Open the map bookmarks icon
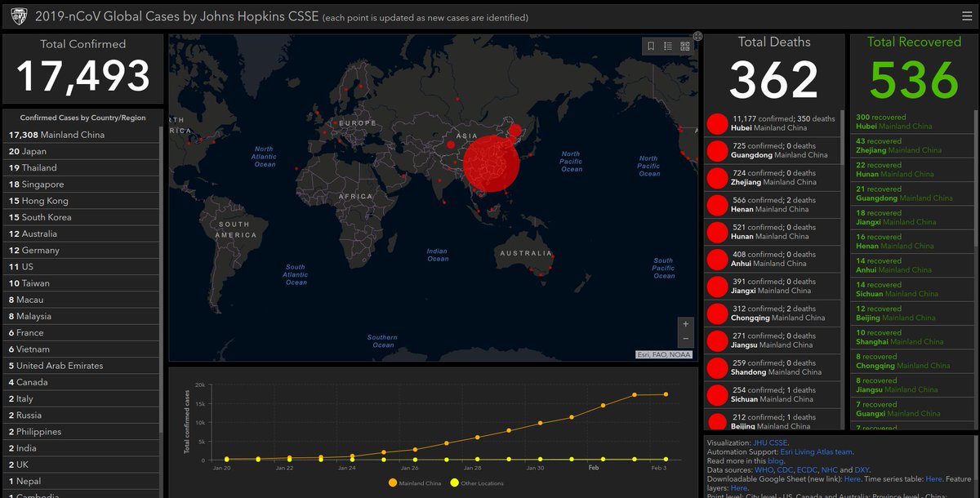The width and height of the screenshot is (980, 498). (x=651, y=47)
